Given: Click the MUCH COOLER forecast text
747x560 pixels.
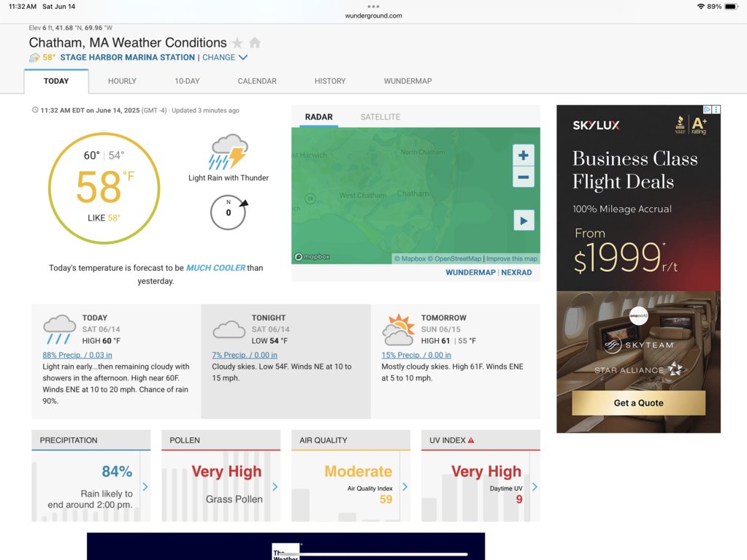Looking at the screenshot, I should pos(215,268).
